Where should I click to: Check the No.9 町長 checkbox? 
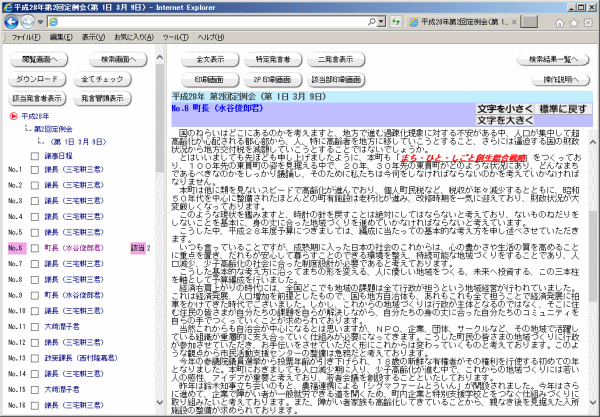(35, 295)
